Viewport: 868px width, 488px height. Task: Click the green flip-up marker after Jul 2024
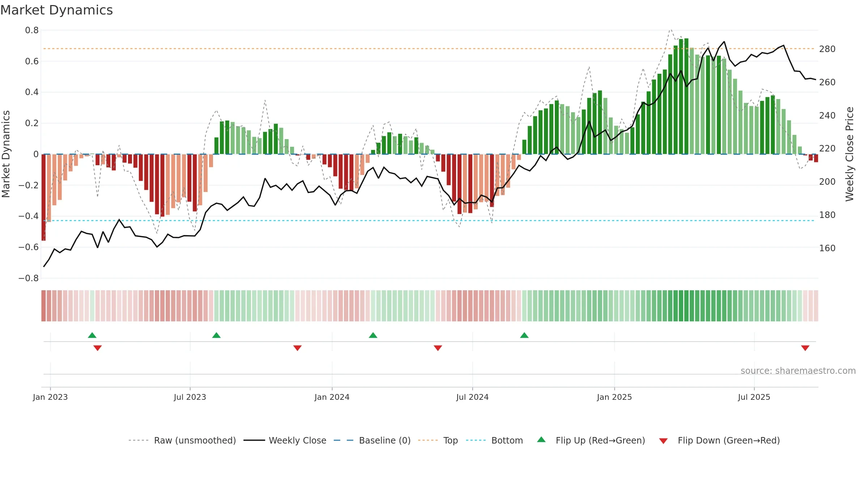click(x=524, y=335)
